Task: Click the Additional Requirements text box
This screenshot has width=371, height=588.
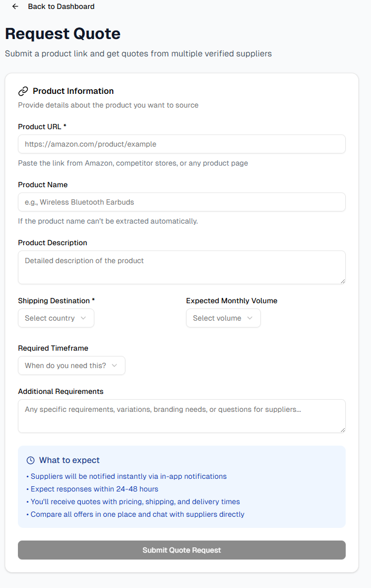Action: 181,416
